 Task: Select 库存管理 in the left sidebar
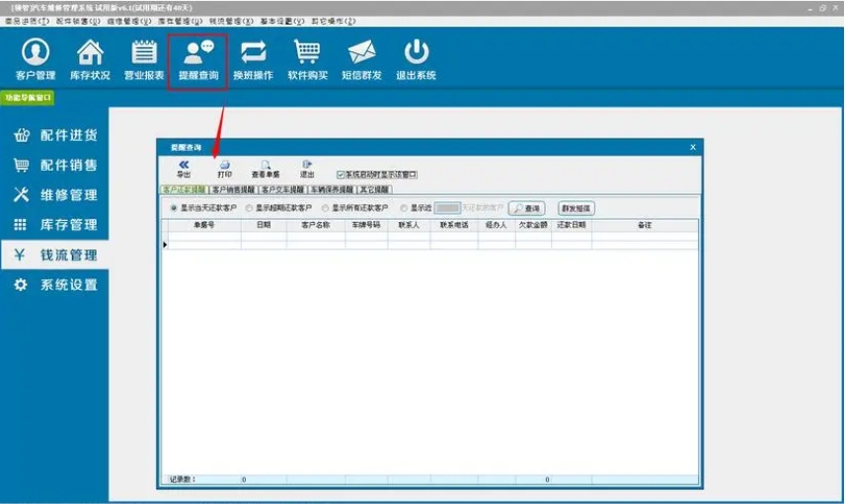(55, 225)
